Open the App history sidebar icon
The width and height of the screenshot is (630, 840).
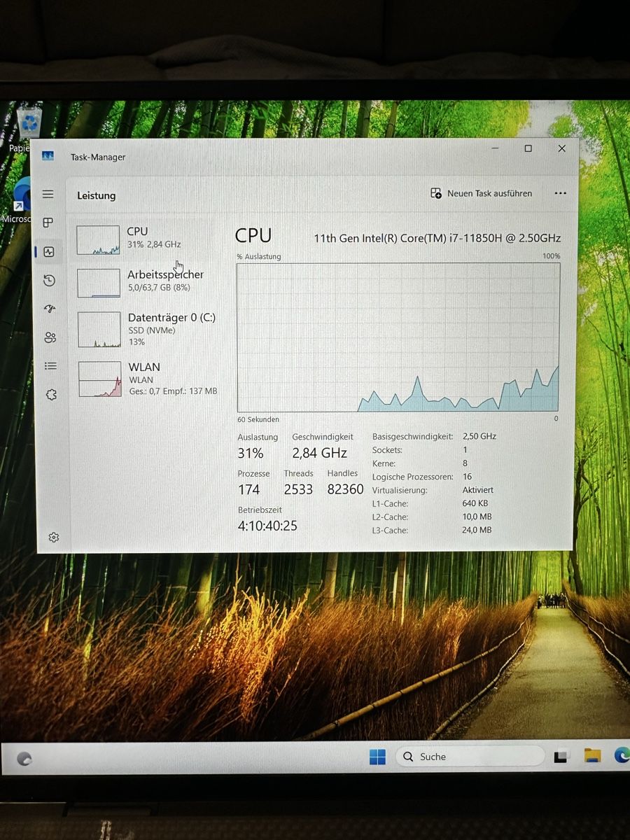49,280
